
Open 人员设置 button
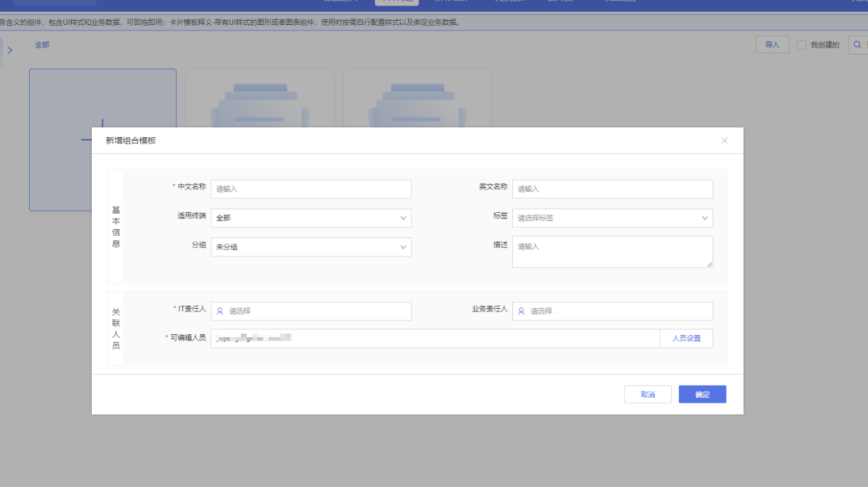tap(686, 338)
